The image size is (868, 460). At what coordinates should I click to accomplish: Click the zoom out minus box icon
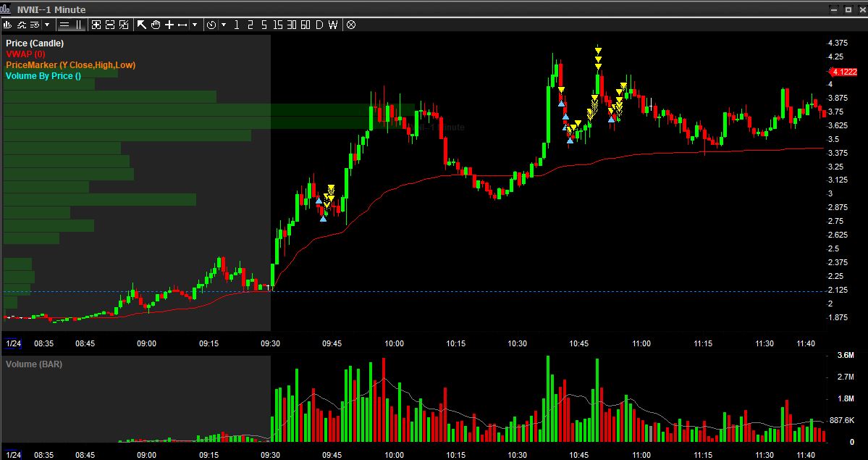(x=109, y=25)
